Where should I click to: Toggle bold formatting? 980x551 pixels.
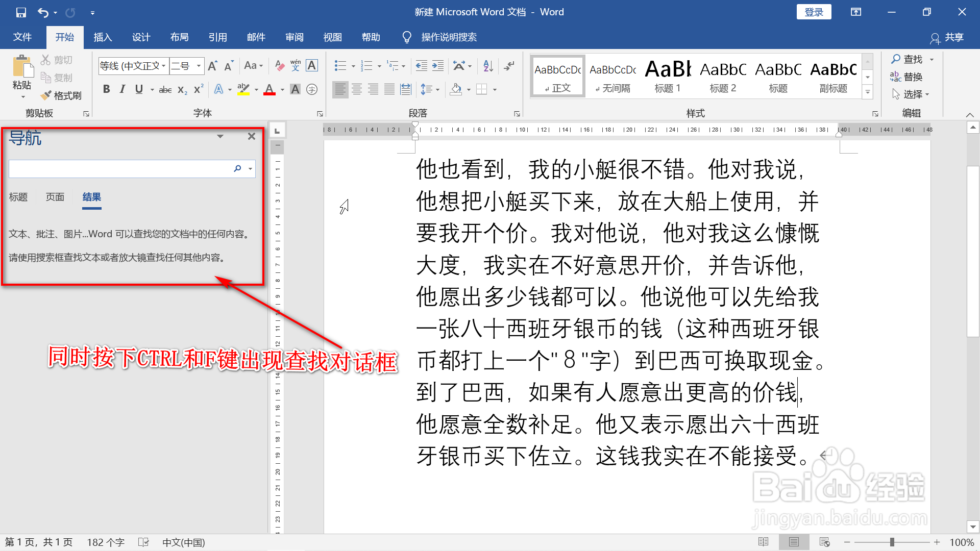(x=106, y=89)
